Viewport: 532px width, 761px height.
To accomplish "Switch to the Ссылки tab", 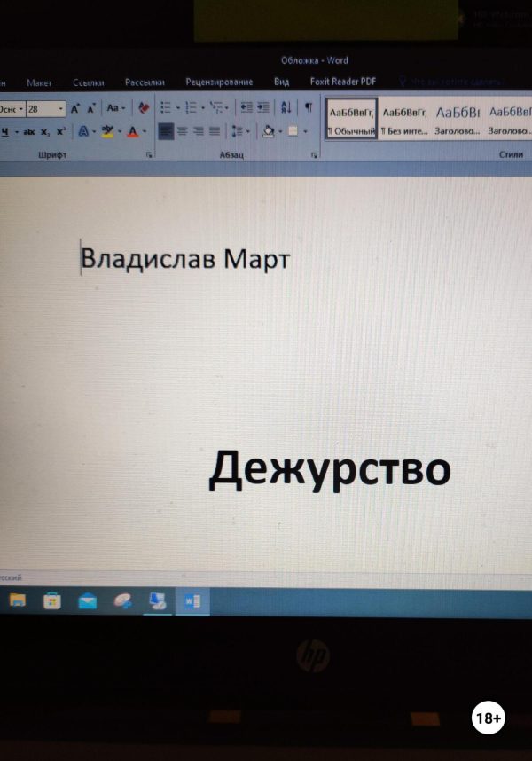I will point(89,82).
